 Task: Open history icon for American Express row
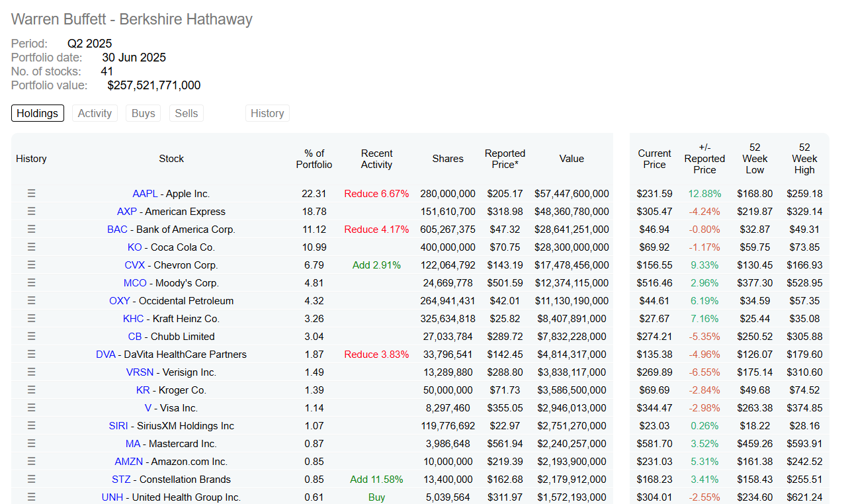click(x=31, y=212)
